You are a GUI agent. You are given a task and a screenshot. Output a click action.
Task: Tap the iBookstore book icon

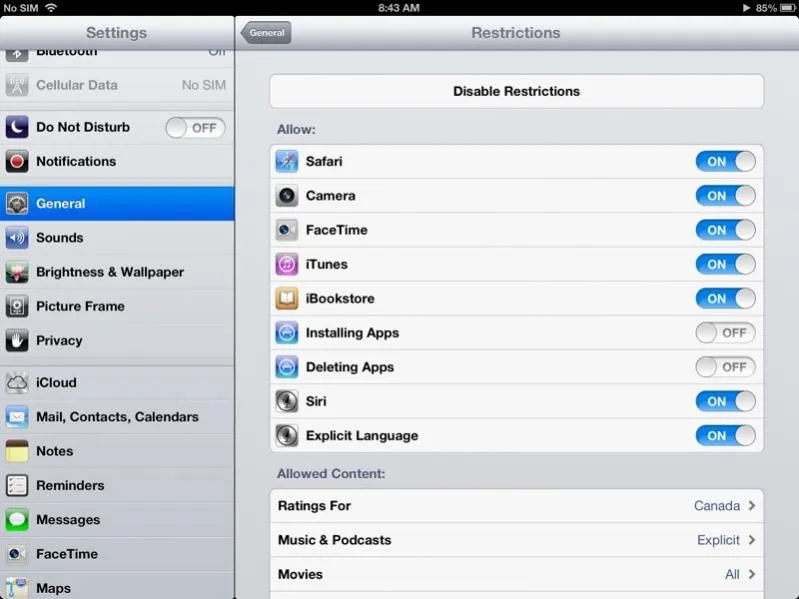(x=287, y=299)
